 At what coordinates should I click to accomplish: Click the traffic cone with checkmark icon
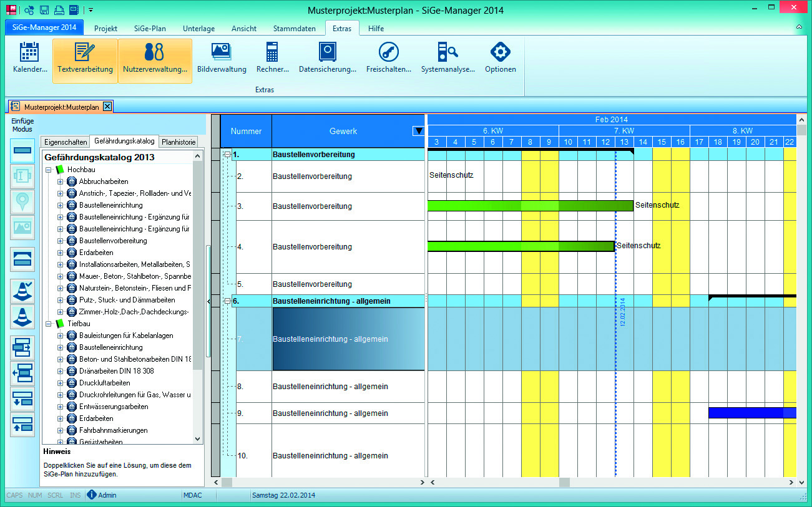click(22, 291)
